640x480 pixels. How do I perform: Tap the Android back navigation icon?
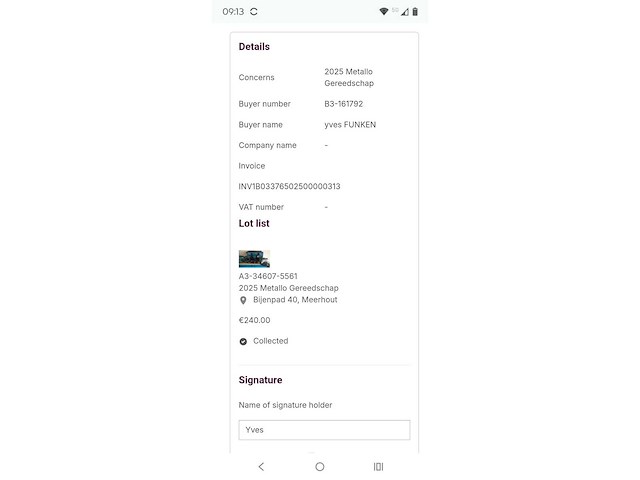click(261, 467)
